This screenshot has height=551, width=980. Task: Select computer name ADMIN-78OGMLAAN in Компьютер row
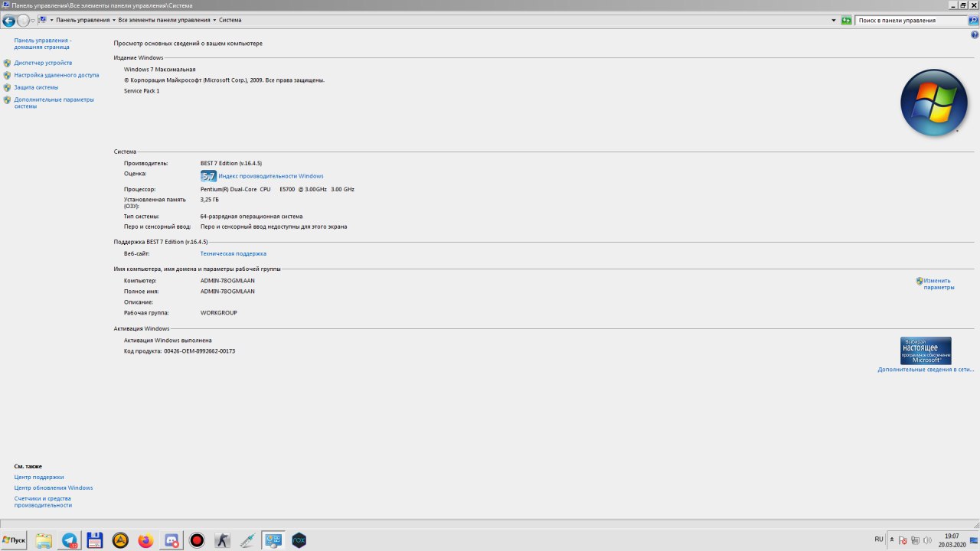click(x=227, y=281)
